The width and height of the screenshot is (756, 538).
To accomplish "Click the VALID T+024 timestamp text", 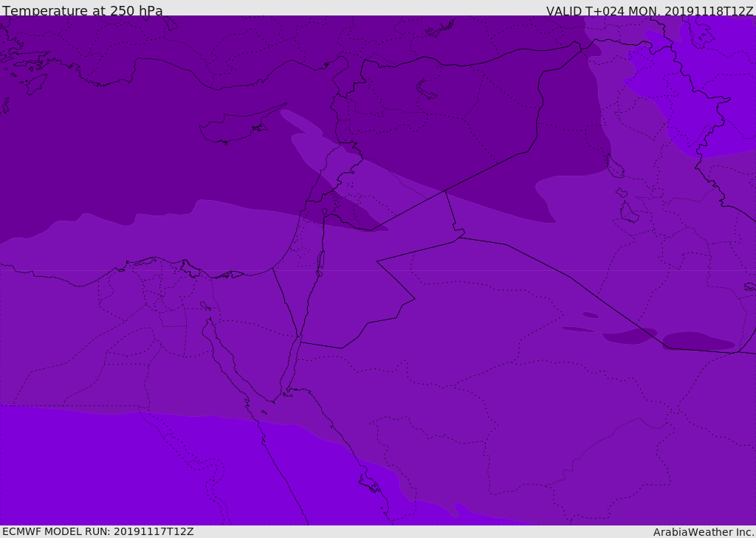I will pos(649,10).
